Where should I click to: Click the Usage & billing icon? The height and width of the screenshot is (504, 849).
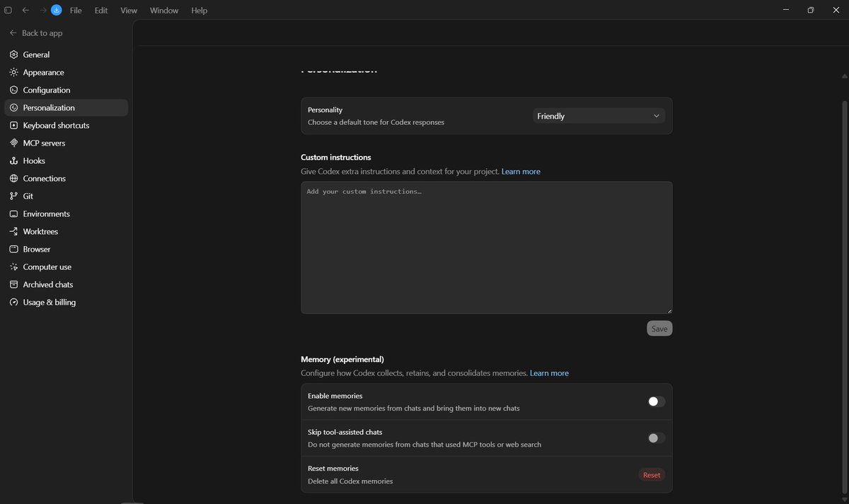coord(13,302)
